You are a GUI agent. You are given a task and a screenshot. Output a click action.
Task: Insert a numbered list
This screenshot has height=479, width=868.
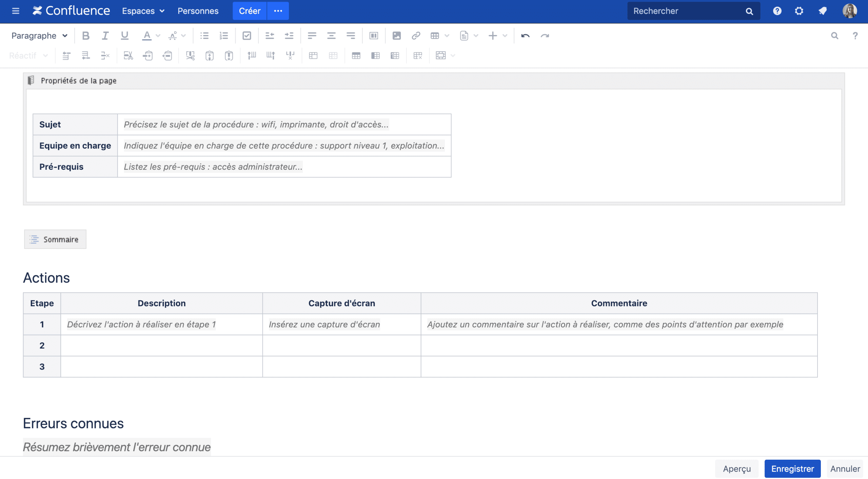(224, 36)
